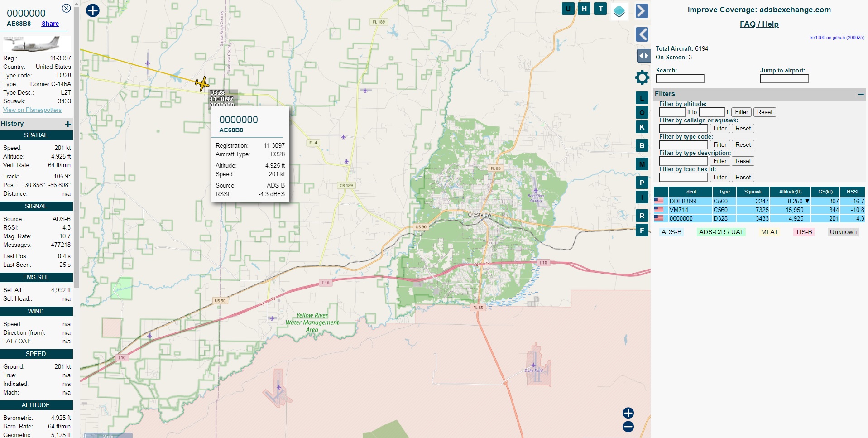The image size is (868, 438).
Task: Click the left chevron sidebar arrow
Action: (642, 34)
